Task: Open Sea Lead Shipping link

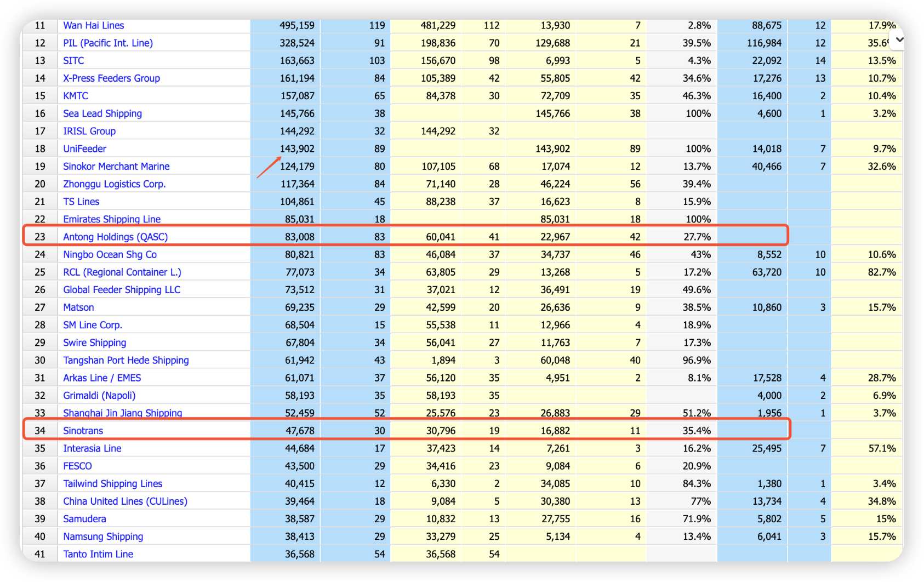Action: 102,113
